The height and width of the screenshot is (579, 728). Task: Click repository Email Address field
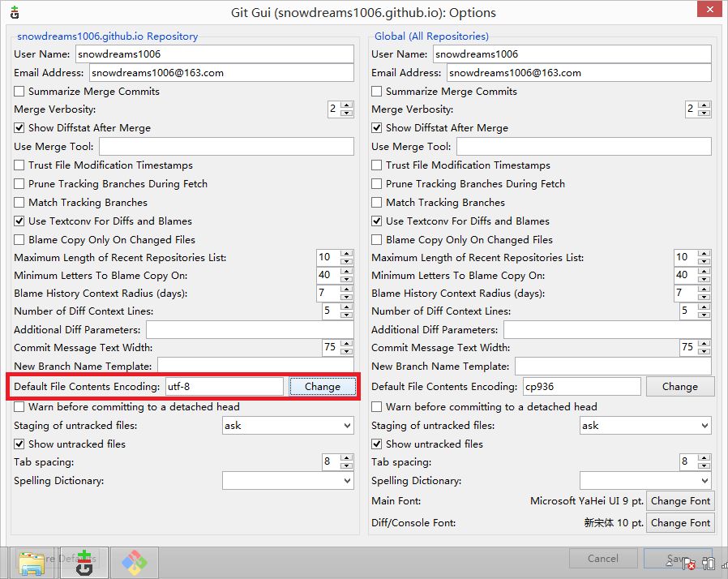221,72
